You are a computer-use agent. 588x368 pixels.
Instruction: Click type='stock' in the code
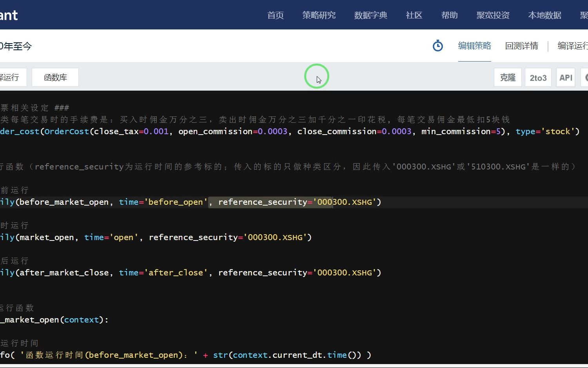click(545, 131)
